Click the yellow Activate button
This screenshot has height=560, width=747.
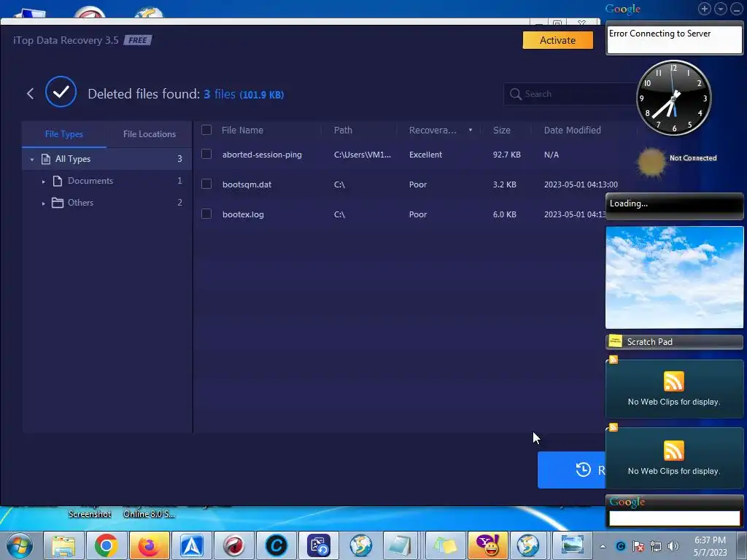[558, 40]
